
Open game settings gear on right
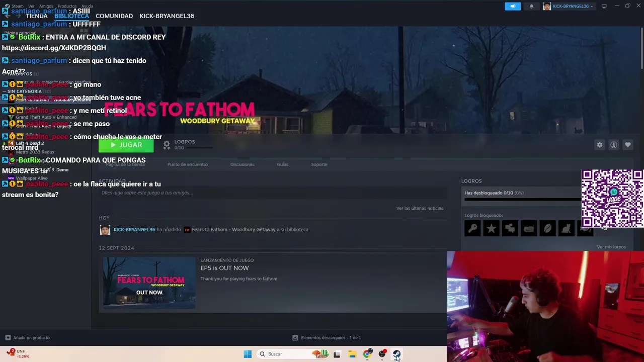pos(599,145)
